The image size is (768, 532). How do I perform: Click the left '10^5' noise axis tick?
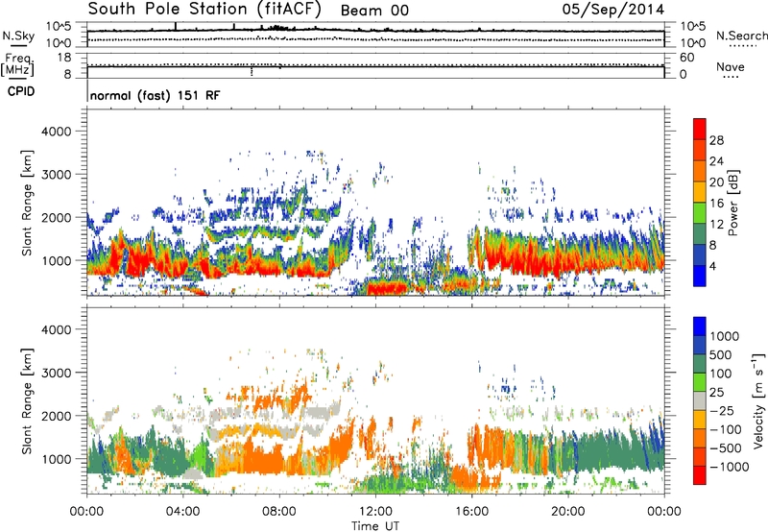tap(59, 26)
